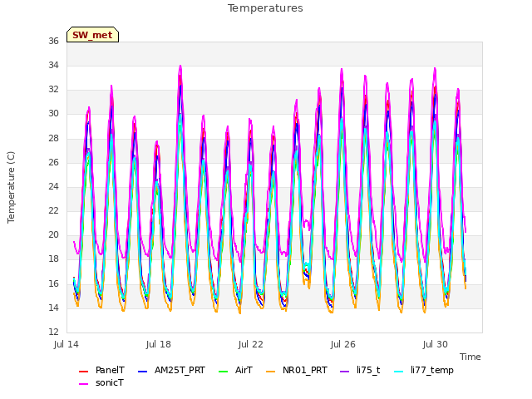Select the AM25T_PRT legend entry
This screenshot has height=399, width=532.
tap(172, 370)
